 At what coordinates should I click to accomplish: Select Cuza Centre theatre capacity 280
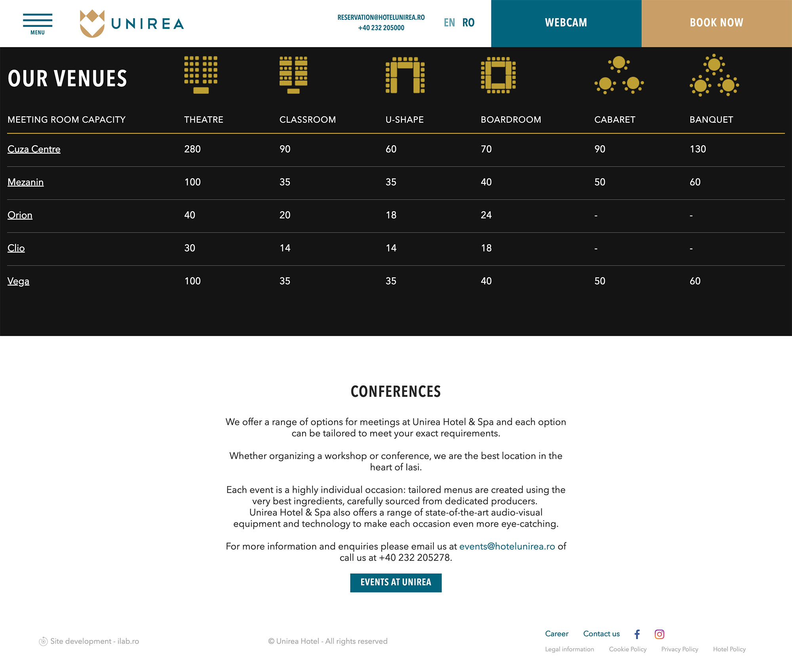coord(192,149)
